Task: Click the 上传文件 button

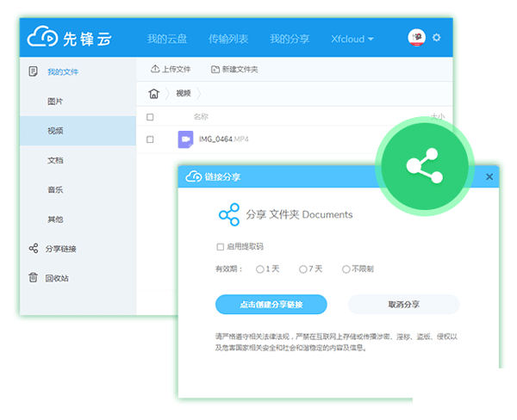Action: pyautogui.click(x=171, y=69)
